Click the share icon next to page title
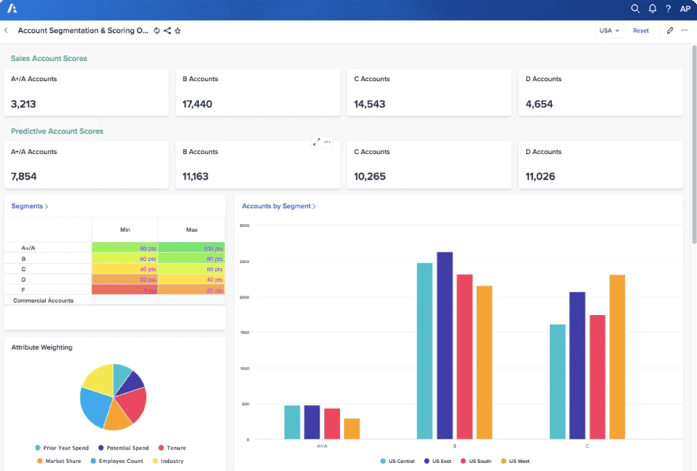The width and height of the screenshot is (697, 471). [x=167, y=31]
